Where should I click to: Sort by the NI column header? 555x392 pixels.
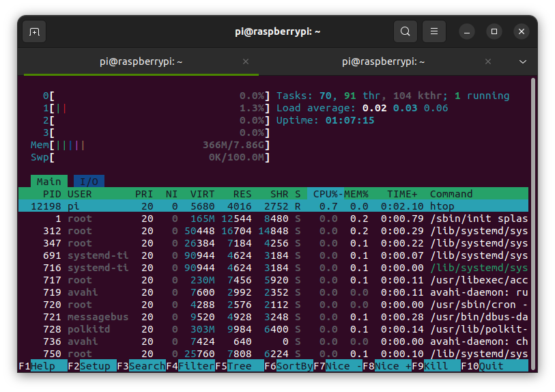coord(171,194)
